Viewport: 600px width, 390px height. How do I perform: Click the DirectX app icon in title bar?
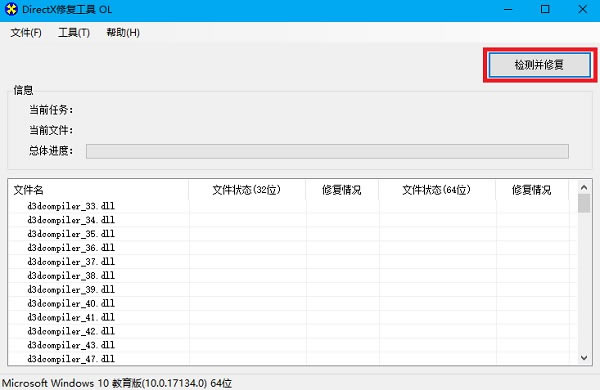(11, 9)
